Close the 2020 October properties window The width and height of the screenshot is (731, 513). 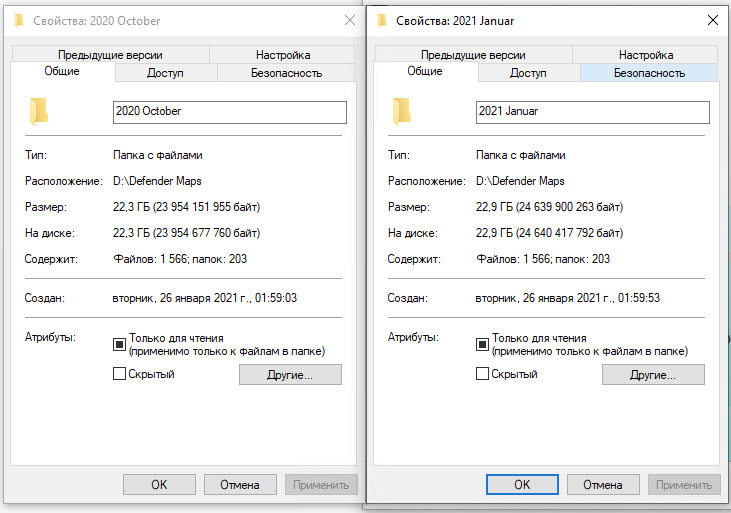click(x=349, y=20)
